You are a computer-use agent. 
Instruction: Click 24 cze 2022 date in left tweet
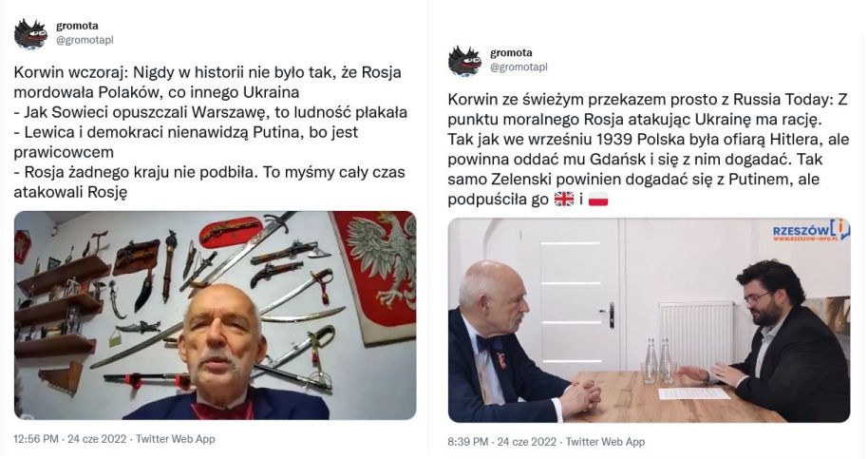(x=97, y=439)
